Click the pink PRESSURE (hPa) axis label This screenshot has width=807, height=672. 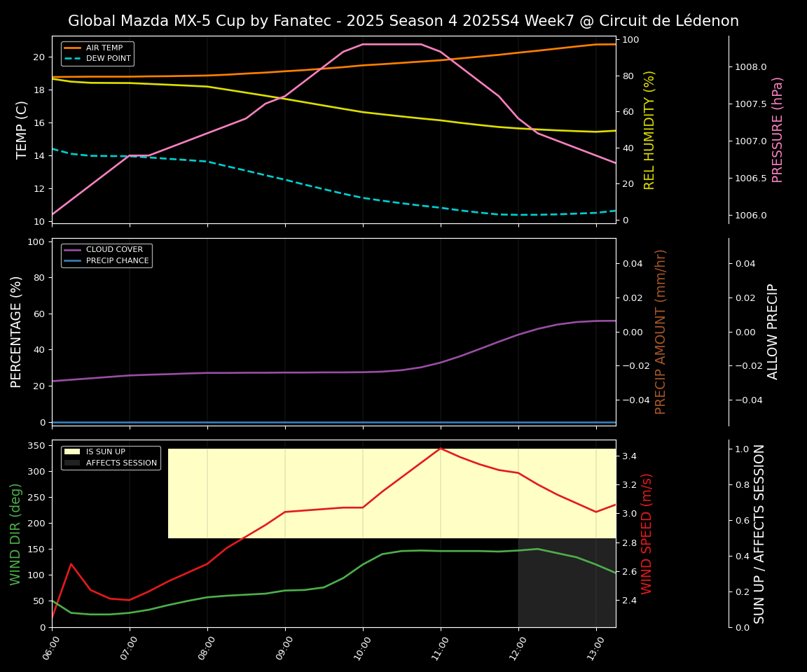pyautogui.click(x=778, y=129)
